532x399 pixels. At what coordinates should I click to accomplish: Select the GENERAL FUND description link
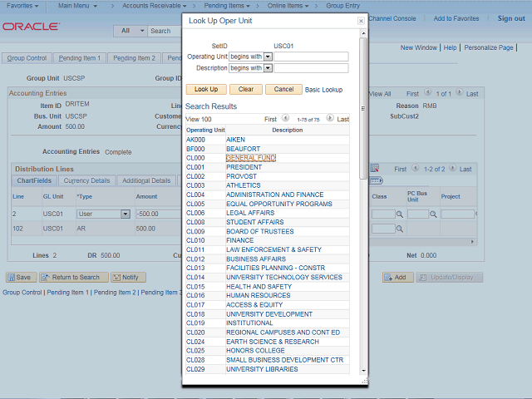[x=251, y=158]
